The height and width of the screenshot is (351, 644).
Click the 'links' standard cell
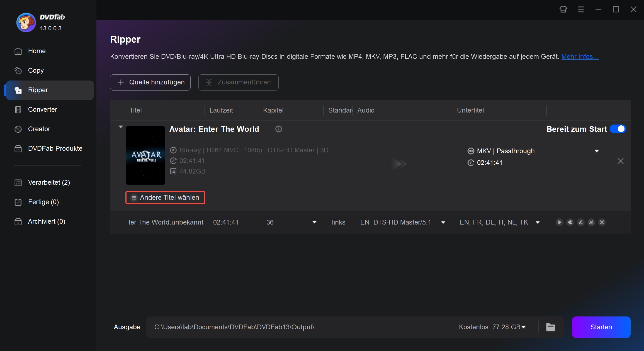click(339, 222)
